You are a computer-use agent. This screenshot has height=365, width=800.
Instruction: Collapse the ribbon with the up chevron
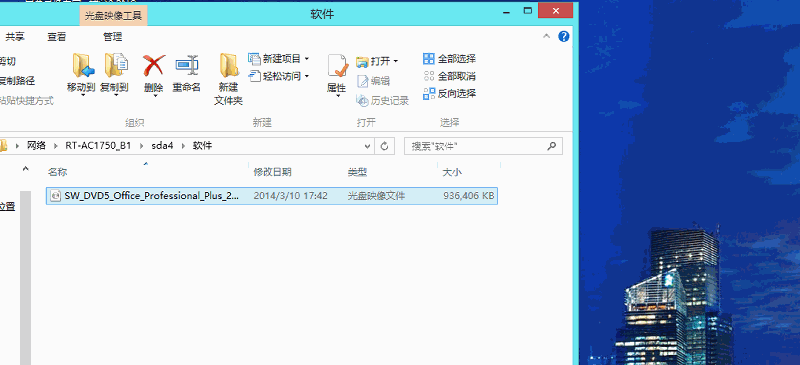tap(546, 37)
